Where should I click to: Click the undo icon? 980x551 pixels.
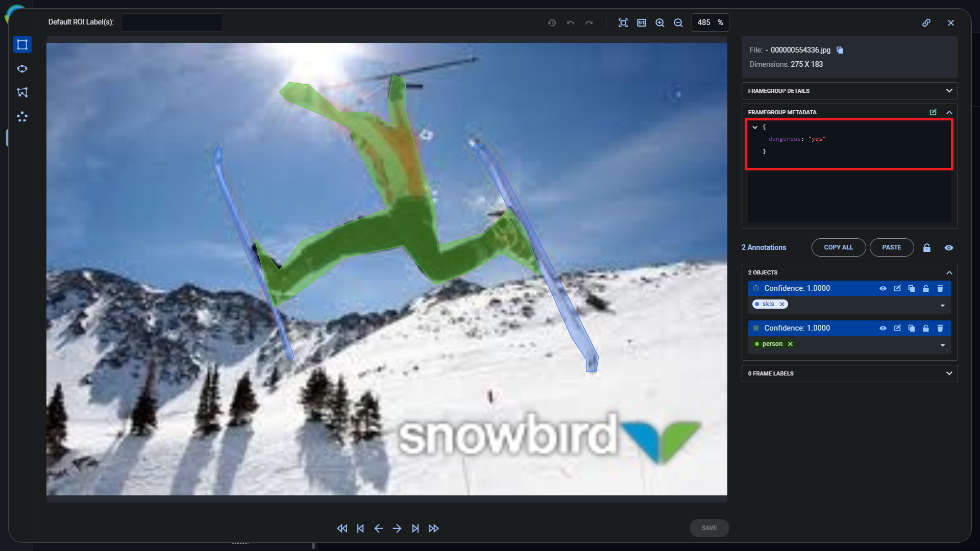click(x=571, y=22)
